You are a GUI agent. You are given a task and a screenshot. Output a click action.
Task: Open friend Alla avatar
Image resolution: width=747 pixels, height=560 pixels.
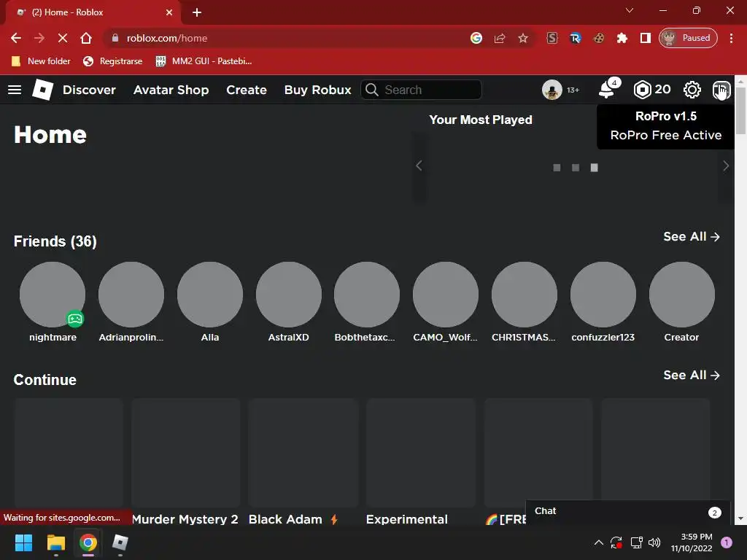click(x=210, y=295)
